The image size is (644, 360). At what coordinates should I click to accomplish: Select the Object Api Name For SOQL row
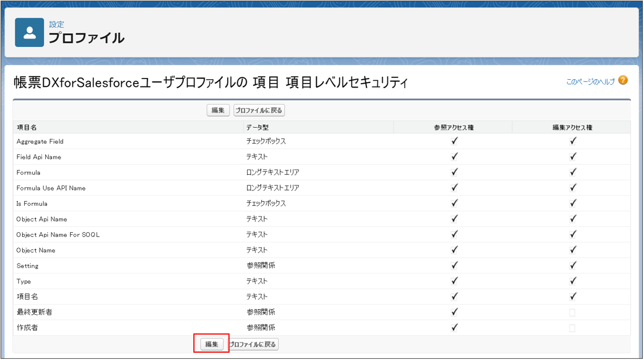(x=58, y=235)
